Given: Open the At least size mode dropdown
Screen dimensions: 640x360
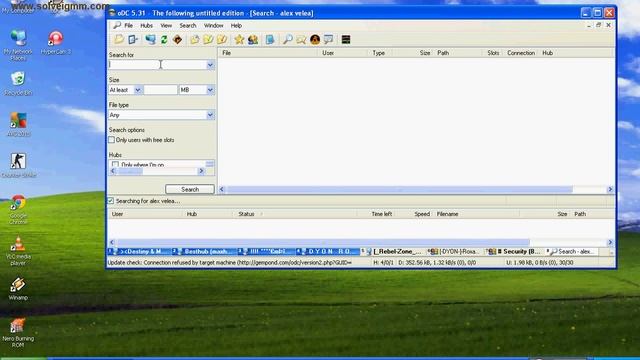Looking at the screenshot, I should [x=138, y=90].
